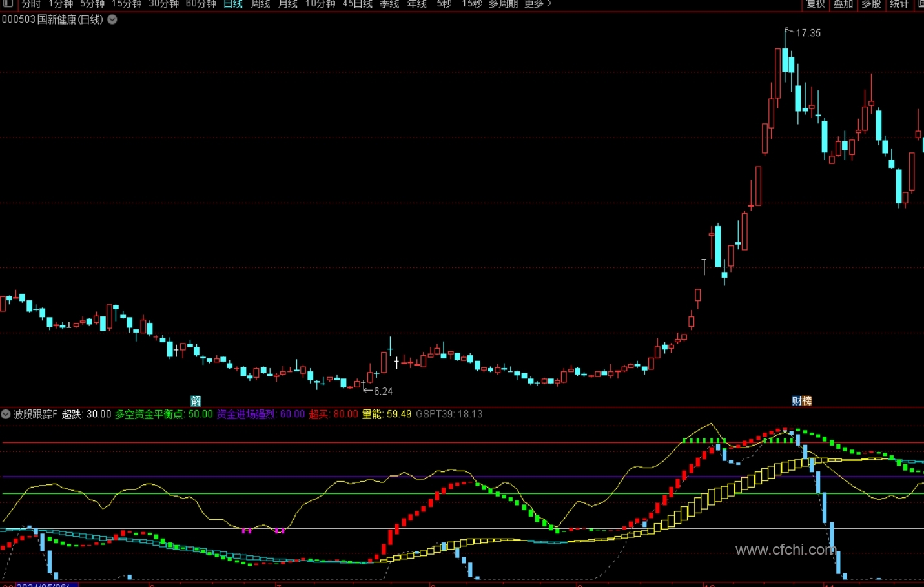Screen dimensions: 924x587
Task: Click the 6.24 low price marker
Action: (383, 391)
